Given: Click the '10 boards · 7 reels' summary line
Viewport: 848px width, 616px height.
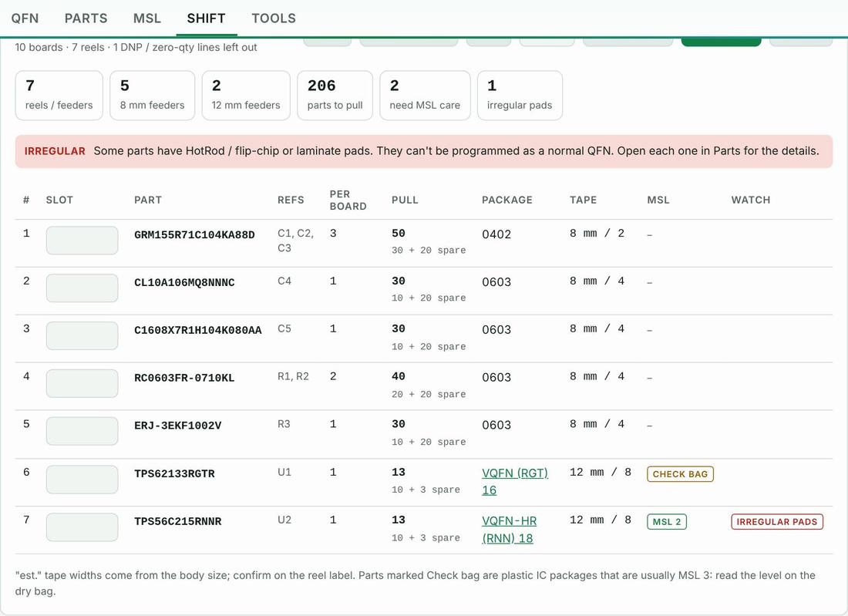Looking at the screenshot, I should point(136,47).
